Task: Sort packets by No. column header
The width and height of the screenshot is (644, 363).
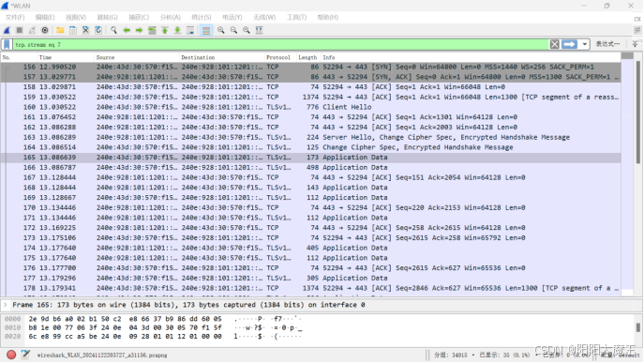Action: 19,57
